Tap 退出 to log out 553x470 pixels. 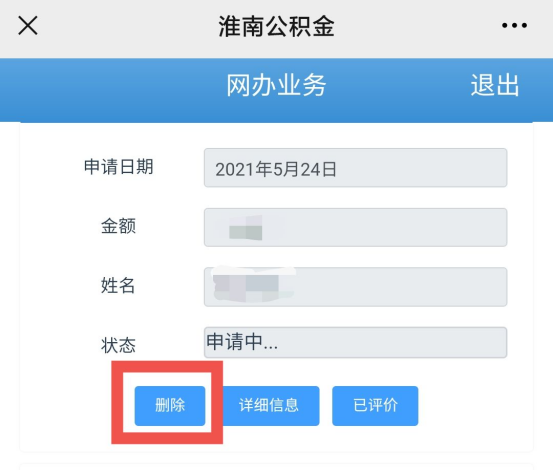click(495, 85)
